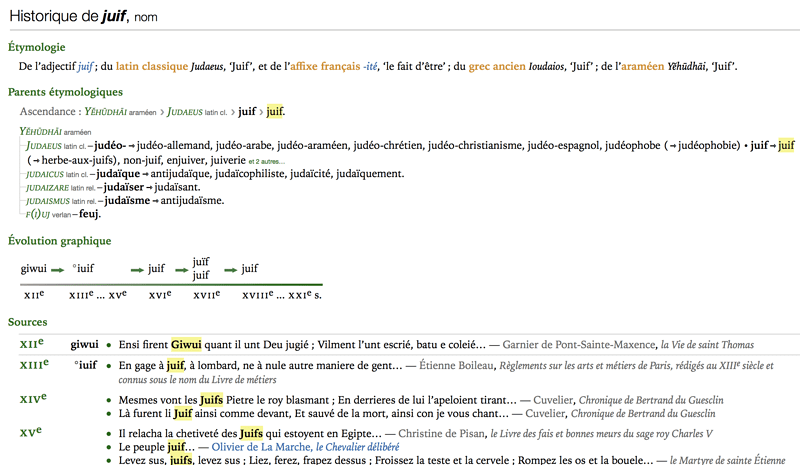Click the highlighted 'Giwui' in first citation
800x465 pixels.
coord(186,344)
